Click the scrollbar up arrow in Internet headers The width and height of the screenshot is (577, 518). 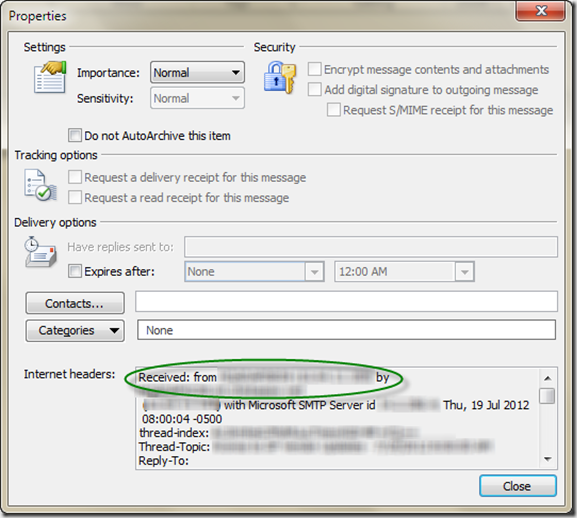coord(547,378)
